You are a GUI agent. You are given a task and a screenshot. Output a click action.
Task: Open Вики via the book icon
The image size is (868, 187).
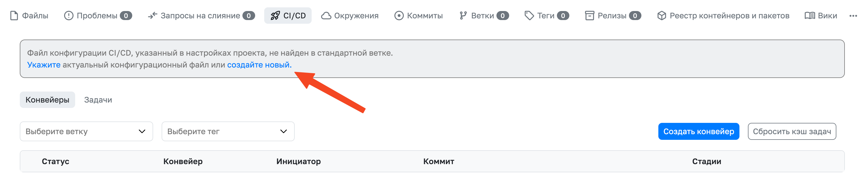tap(810, 16)
